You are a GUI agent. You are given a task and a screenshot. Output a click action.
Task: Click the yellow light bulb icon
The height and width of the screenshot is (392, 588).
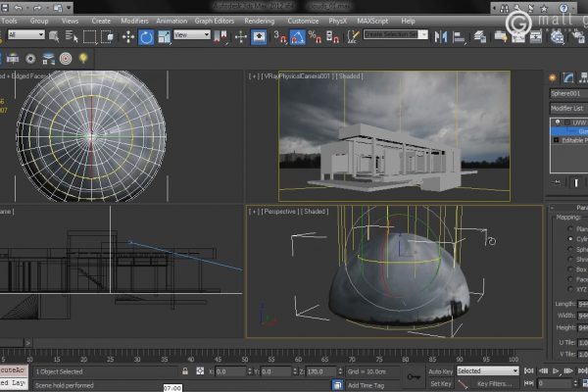(x=83, y=58)
